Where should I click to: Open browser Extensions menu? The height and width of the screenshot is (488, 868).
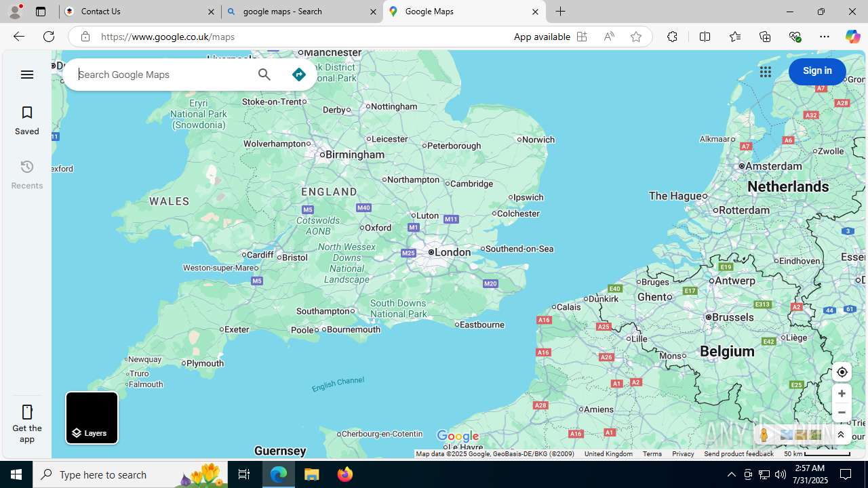coord(672,37)
